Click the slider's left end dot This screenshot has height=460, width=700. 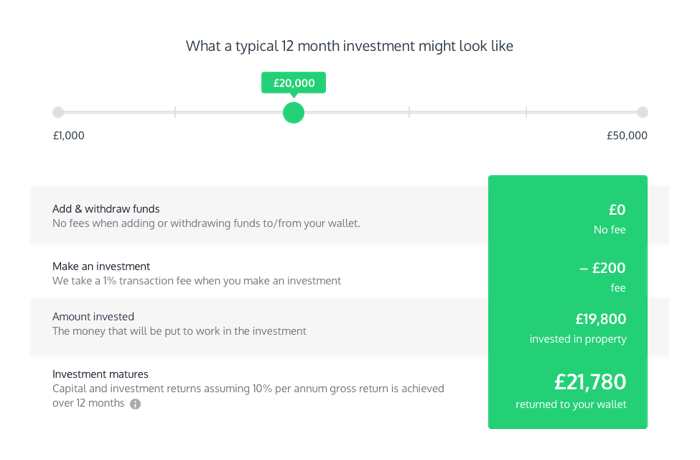(x=58, y=112)
